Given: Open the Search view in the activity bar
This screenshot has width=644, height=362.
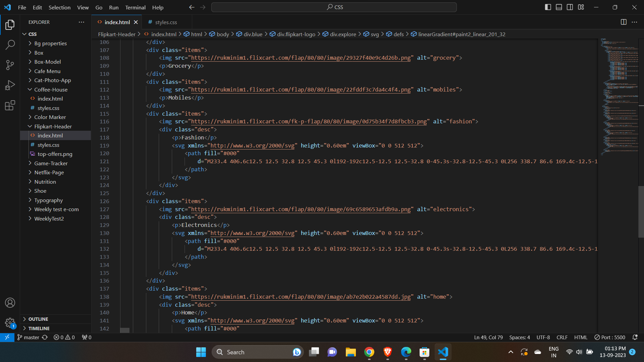Looking at the screenshot, I should [x=10, y=45].
